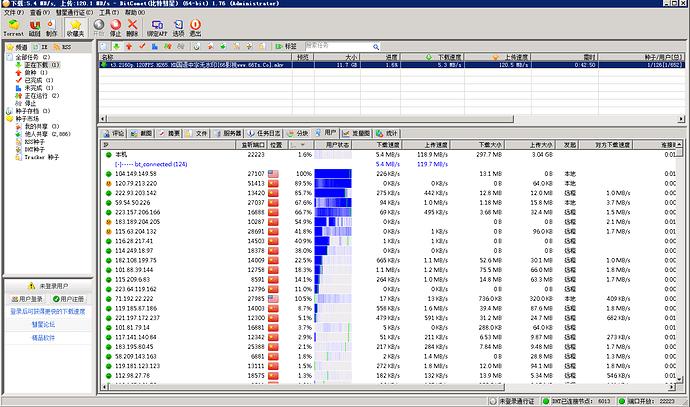Open the 精品软件 link
Screen dimensions: 690x407
tap(43, 338)
